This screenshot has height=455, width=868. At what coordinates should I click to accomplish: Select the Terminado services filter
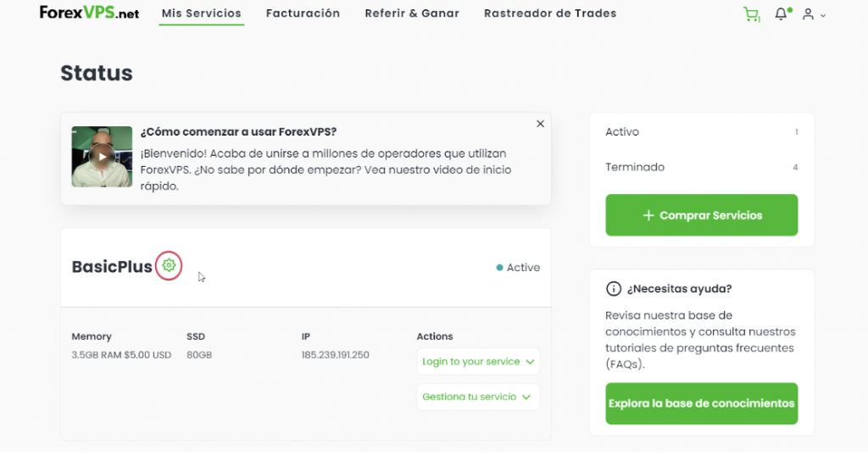(x=635, y=167)
